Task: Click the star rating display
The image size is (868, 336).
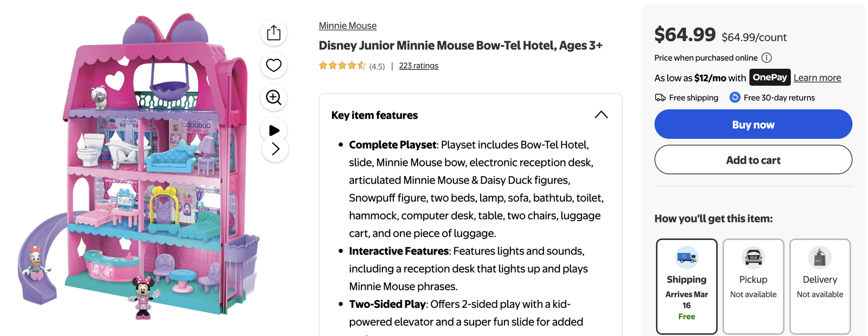Action: point(342,66)
